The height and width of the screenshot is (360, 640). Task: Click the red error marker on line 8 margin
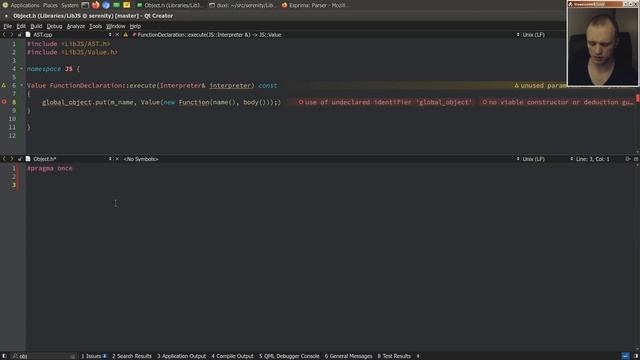[4, 102]
